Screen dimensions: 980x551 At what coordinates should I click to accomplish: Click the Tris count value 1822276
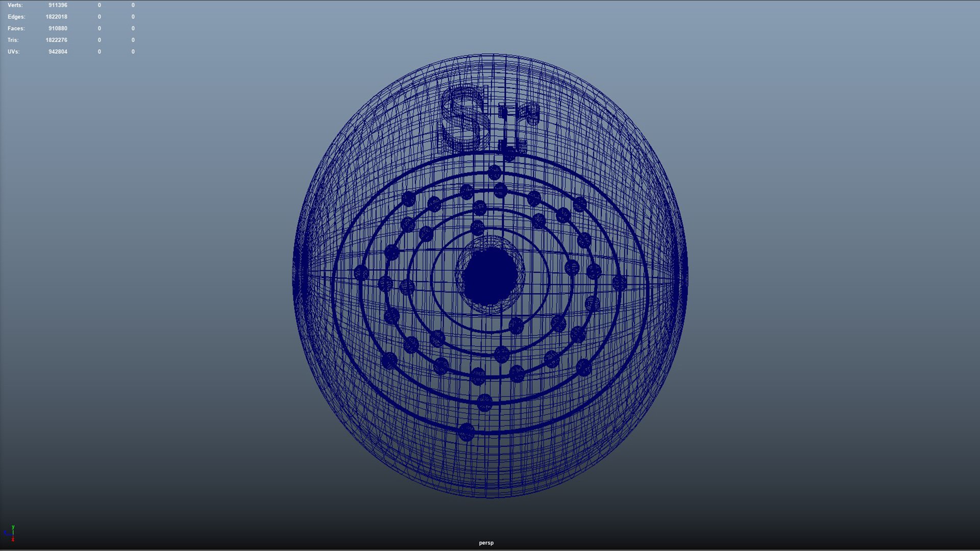coord(56,40)
